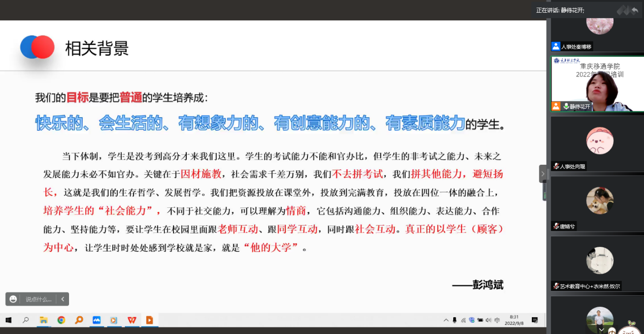Open Google Chrome from the taskbar
The image size is (644, 334).
(x=61, y=320)
